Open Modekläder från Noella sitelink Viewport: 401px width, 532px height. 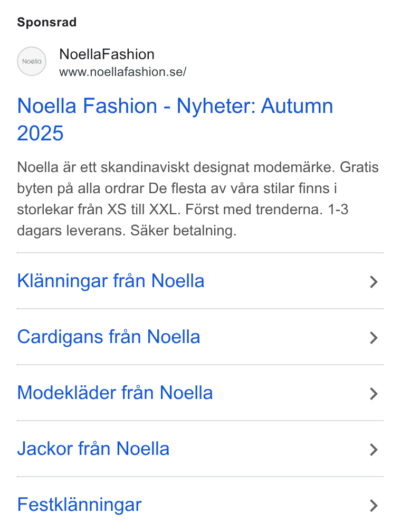115,393
